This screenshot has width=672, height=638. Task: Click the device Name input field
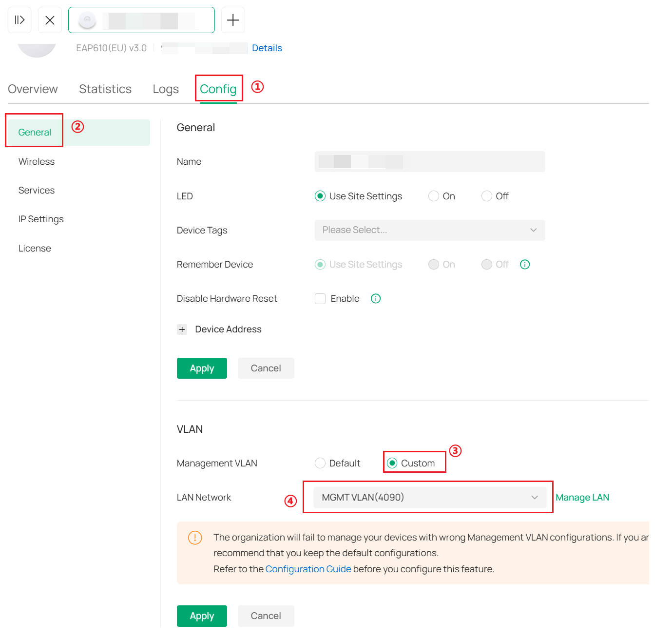pos(429,161)
